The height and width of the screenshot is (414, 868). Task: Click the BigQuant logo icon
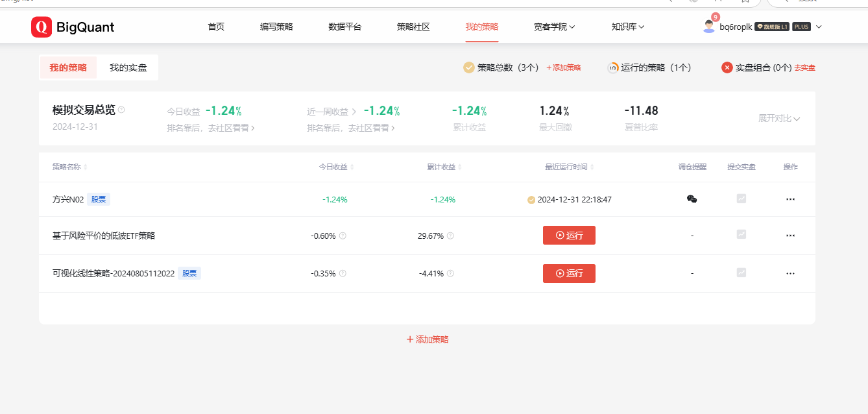pyautogui.click(x=42, y=27)
